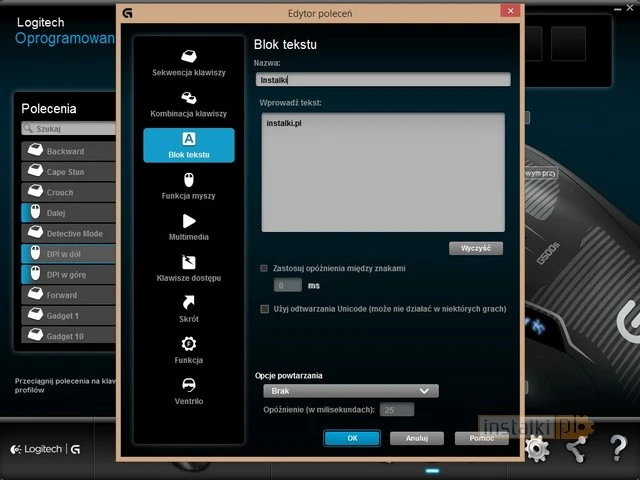Select Detective Mode command in list
Image resolution: width=640 pixels, height=480 pixels.
[69, 233]
